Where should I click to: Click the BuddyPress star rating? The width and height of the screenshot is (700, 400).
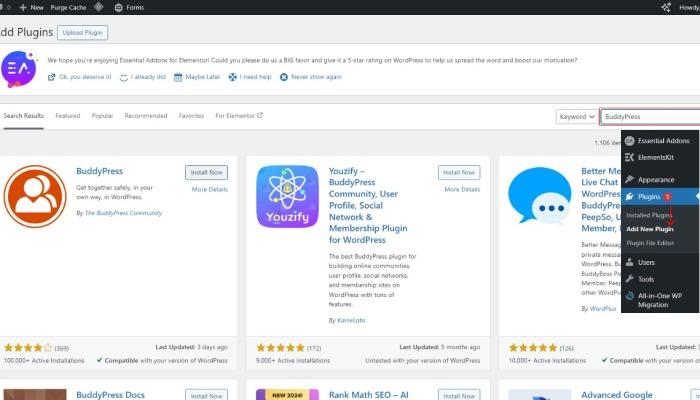[x=28, y=347]
